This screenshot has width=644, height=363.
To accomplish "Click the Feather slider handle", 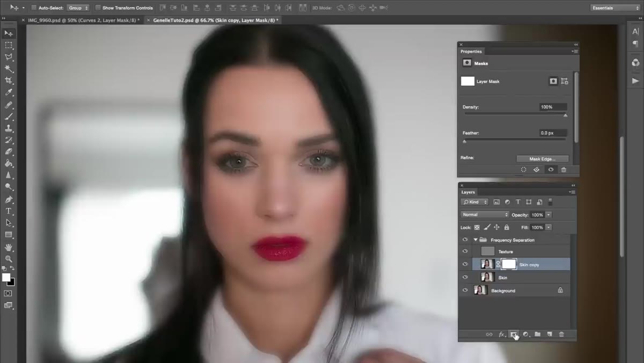I will (x=464, y=141).
